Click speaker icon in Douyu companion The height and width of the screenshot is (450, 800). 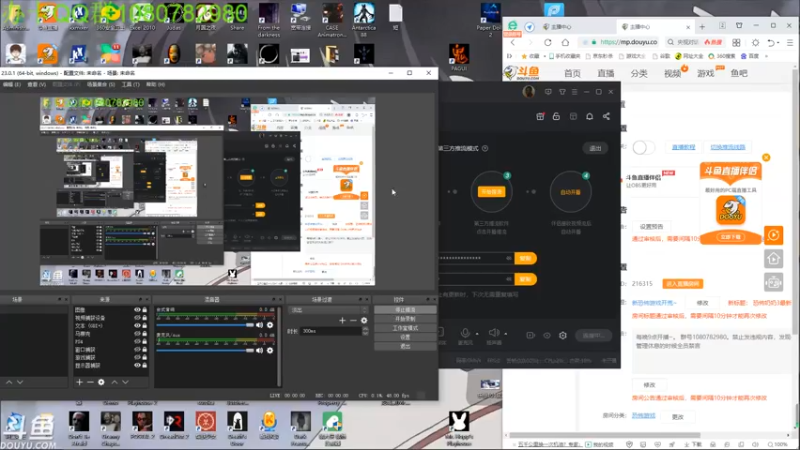tap(494, 333)
